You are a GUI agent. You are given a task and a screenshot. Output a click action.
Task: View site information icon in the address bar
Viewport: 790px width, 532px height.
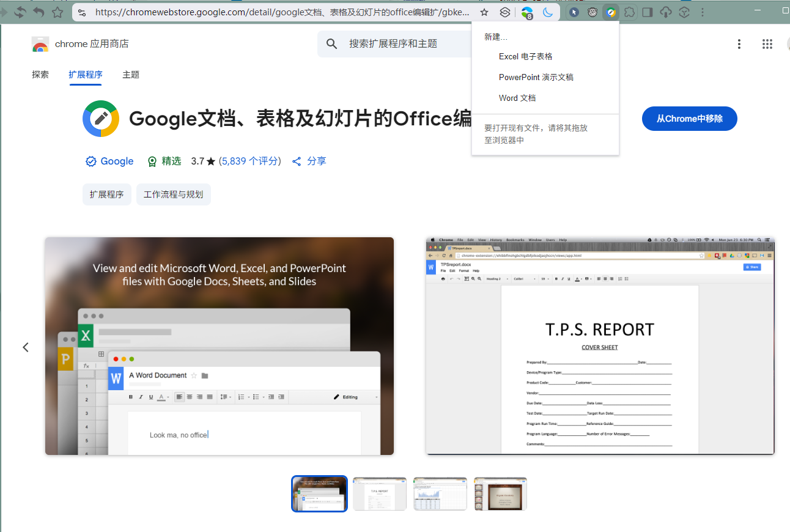pos(82,12)
